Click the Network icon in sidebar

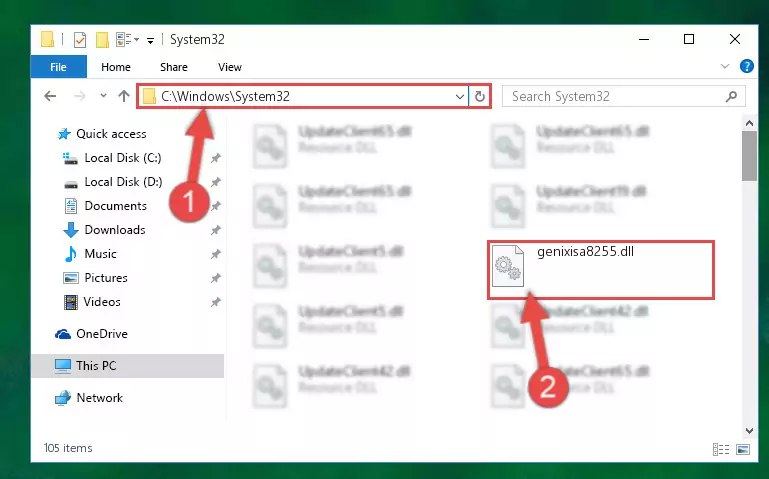coord(63,398)
